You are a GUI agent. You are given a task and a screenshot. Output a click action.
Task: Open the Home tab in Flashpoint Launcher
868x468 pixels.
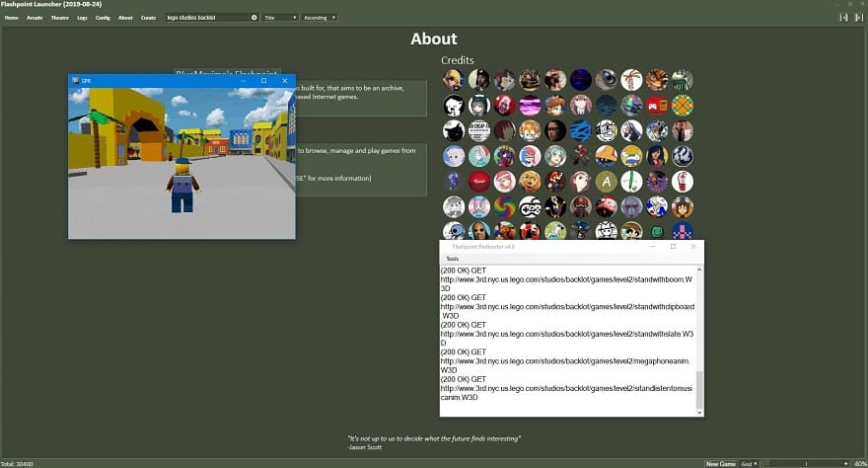[12, 18]
